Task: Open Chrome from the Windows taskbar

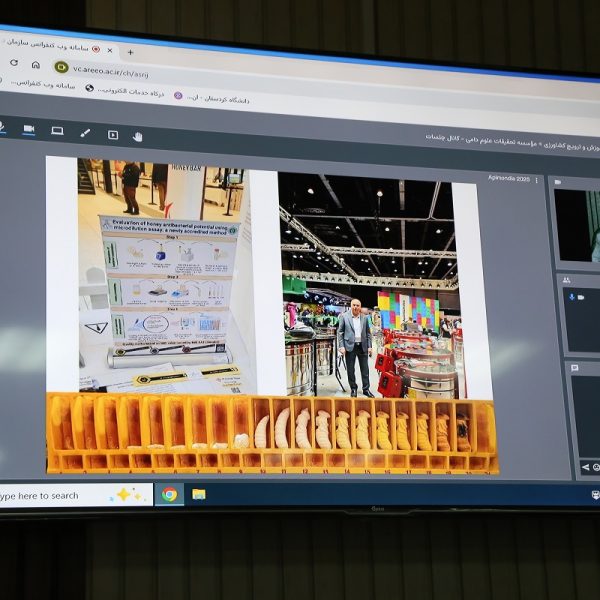Action: [169, 494]
